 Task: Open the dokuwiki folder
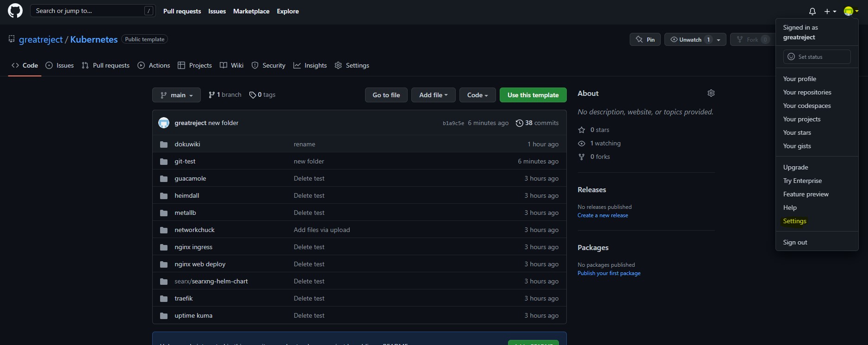click(x=187, y=144)
